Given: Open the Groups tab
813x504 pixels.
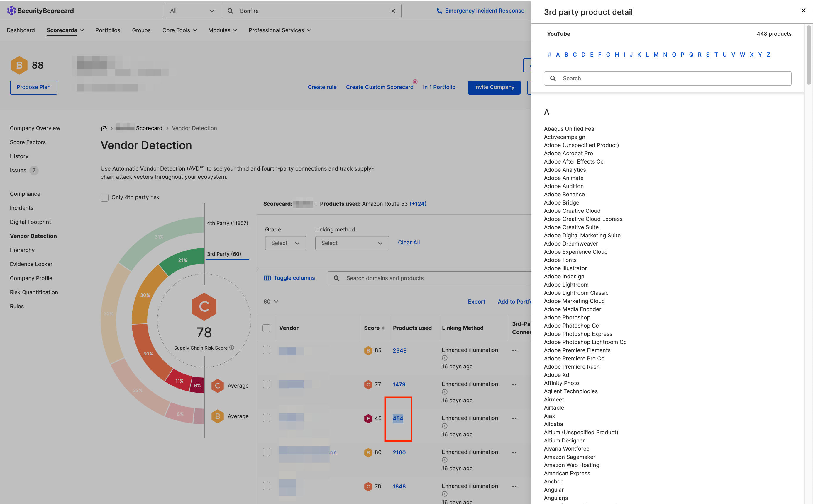Looking at the screenshot, I should pos(141,30).
